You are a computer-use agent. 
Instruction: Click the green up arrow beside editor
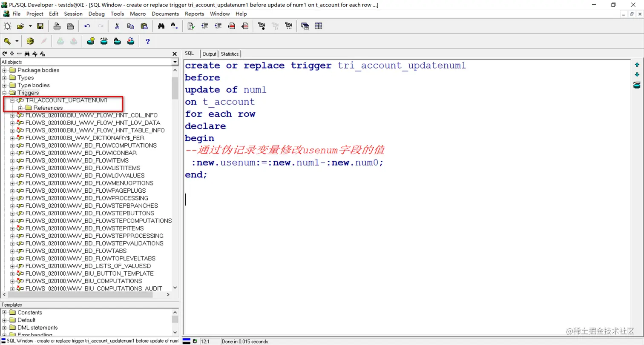tap(637, 65)
